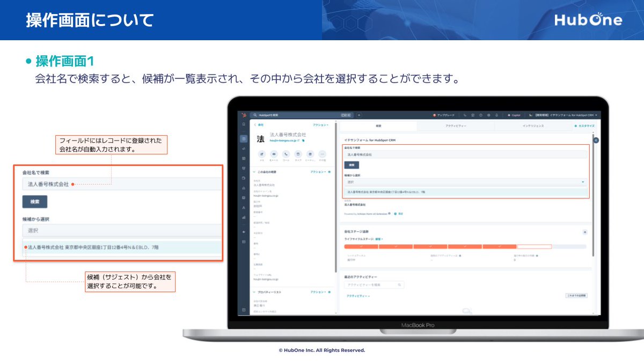Open the インテリジェンス tab
Viewport: 644px width, 362px height.
533,126
